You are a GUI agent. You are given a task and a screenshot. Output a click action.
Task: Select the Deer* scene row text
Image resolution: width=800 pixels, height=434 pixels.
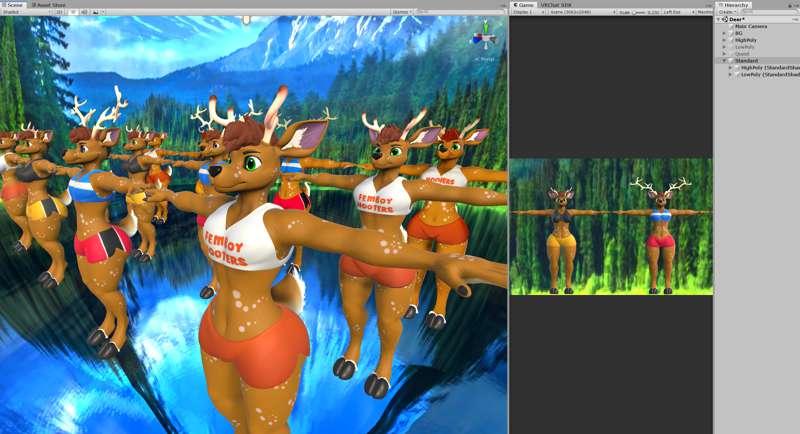(x=737, y=19)
